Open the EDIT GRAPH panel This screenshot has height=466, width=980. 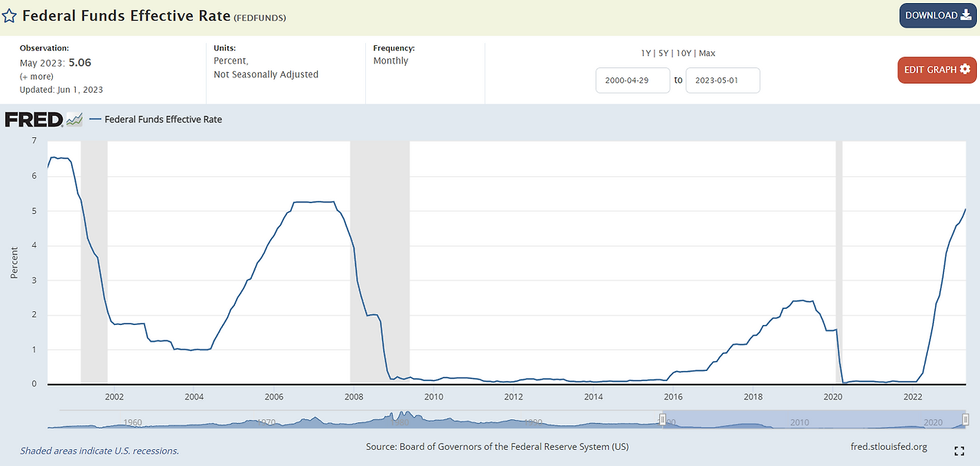tap(937, 70)
